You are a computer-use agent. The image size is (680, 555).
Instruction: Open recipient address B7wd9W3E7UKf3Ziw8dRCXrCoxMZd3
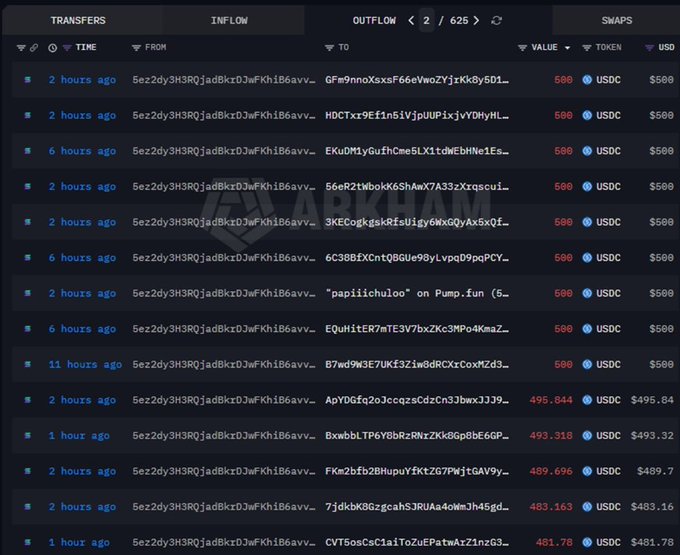point(417,364)
